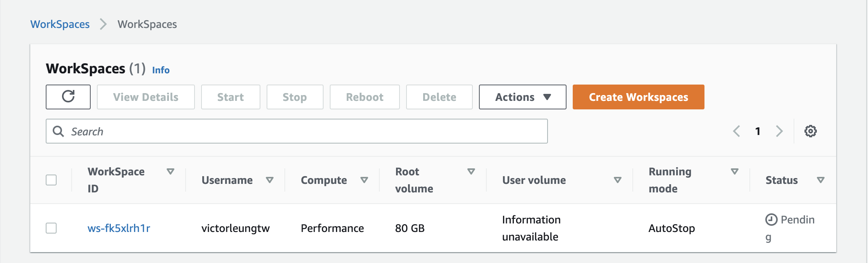This screenshot has width=868, height=263.
Task: Open the Info link beside WorkSpaces
Action: coord(161,70)
